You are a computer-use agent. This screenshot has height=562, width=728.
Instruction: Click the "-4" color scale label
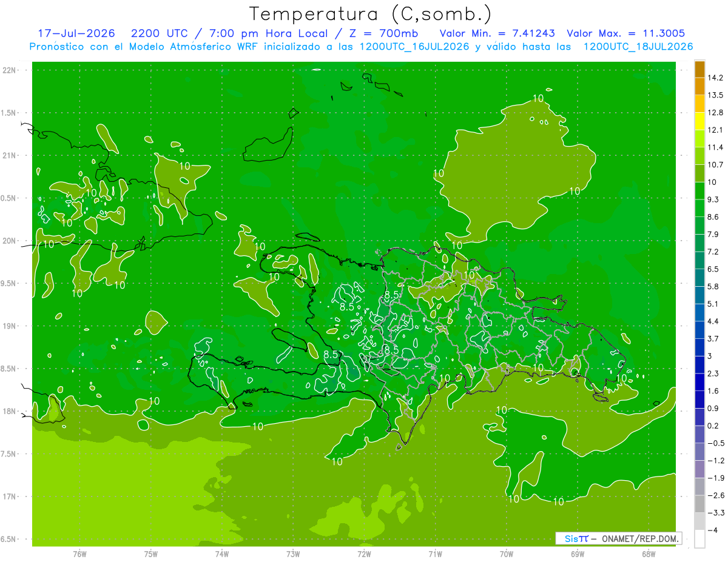(x=712, y=530)
